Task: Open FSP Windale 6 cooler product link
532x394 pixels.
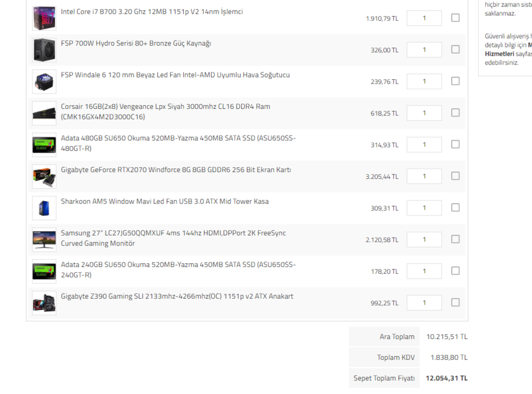Action: [175, 75]
